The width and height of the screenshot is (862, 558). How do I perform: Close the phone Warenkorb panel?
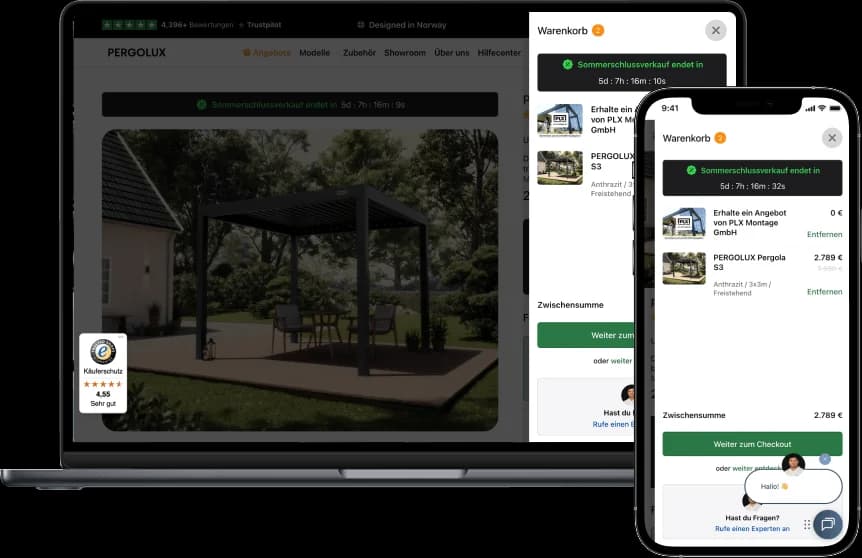click(x=832, y=138)
